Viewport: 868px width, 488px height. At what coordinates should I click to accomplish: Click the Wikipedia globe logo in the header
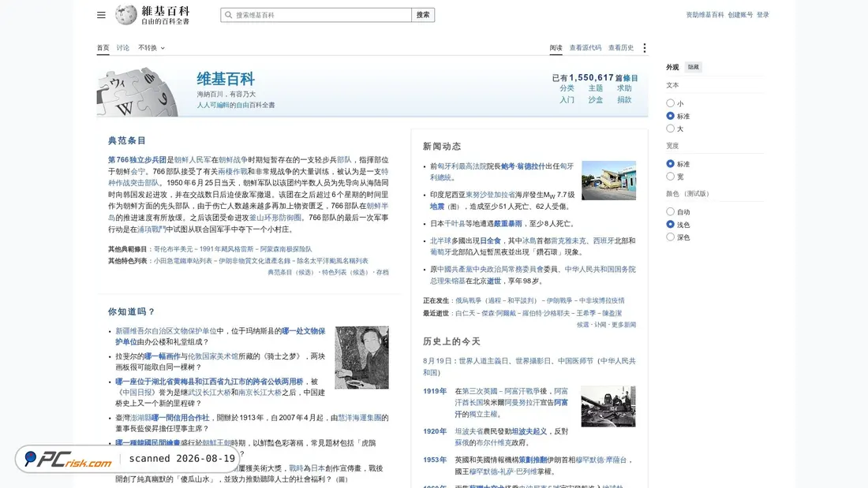pos(125,14)
